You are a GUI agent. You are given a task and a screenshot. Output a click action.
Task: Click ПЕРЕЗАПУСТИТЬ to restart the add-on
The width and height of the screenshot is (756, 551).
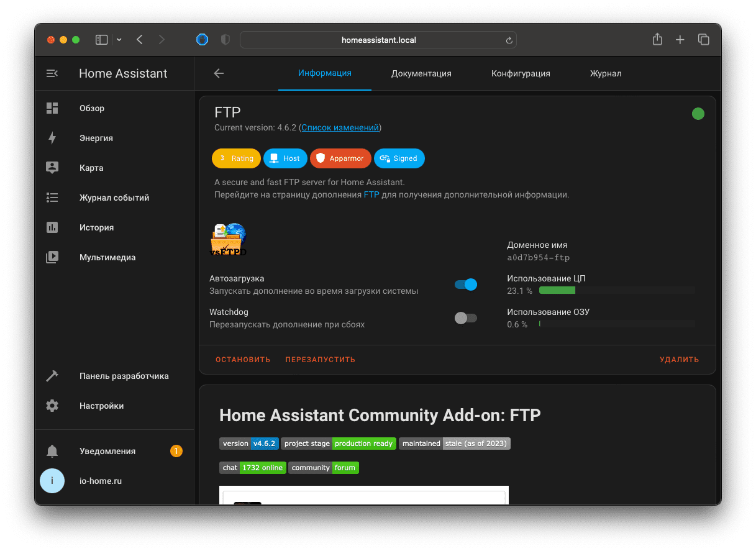[320, 359]
